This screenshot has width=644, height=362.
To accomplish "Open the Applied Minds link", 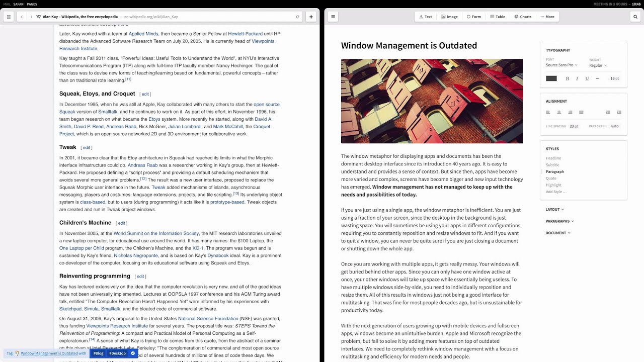I will (x=143, y=34).
